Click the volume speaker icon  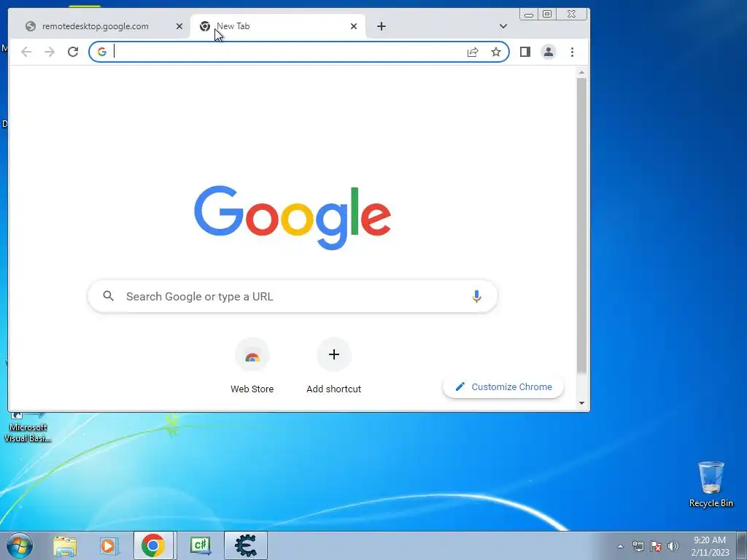click(x=673, y=546)
